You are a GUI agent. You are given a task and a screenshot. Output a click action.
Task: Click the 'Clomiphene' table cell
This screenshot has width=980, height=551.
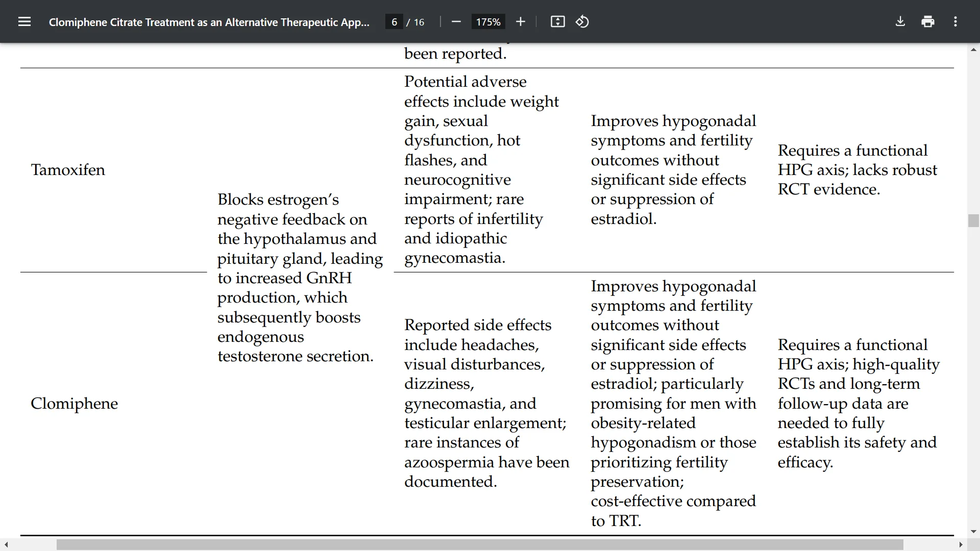click(74, 403)
